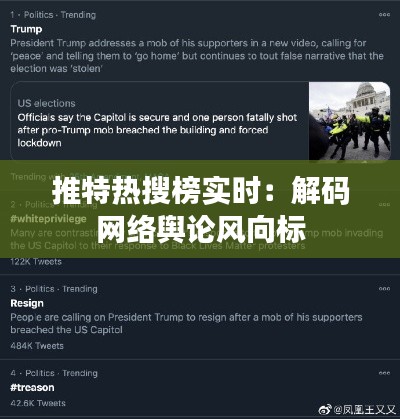Open the Capitol riot photo thumbnail

point(349,121)
